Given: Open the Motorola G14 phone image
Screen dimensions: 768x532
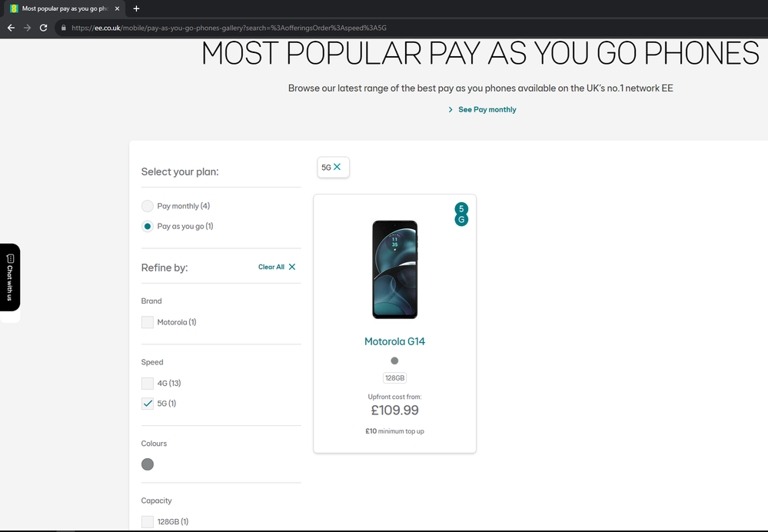Looking at the screenshot, I should (395, 269).
